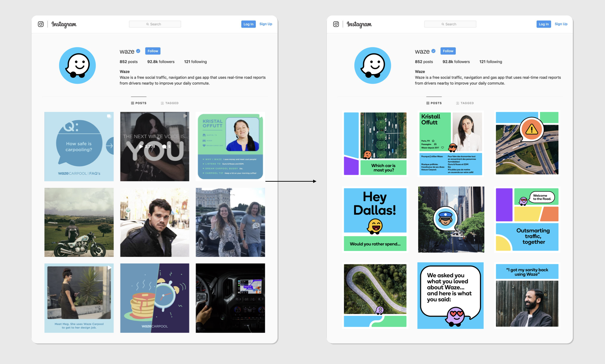Screen dimensions: 605x364
Task: Click the verified badge beside waze, right window
Action: [434, 51]
